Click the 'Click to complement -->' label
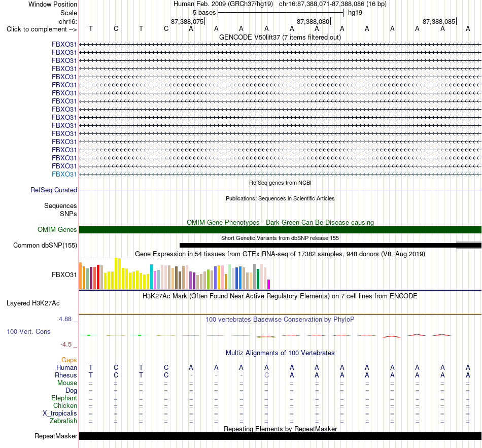482x448 pixels. [42, 29]
